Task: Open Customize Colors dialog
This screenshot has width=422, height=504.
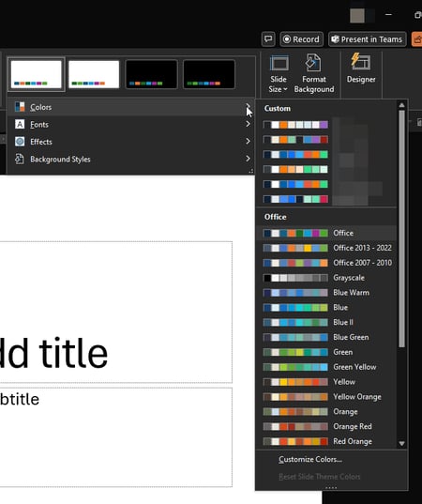Action: click(310, 459)
